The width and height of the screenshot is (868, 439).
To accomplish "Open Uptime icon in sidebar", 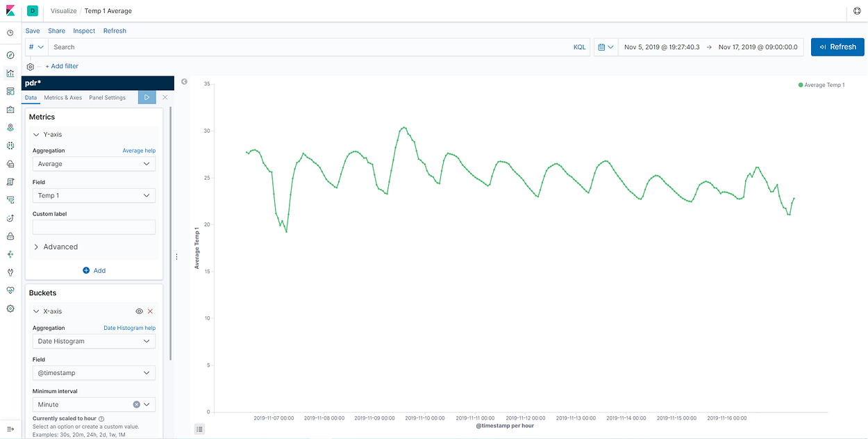I will [10, 218].
